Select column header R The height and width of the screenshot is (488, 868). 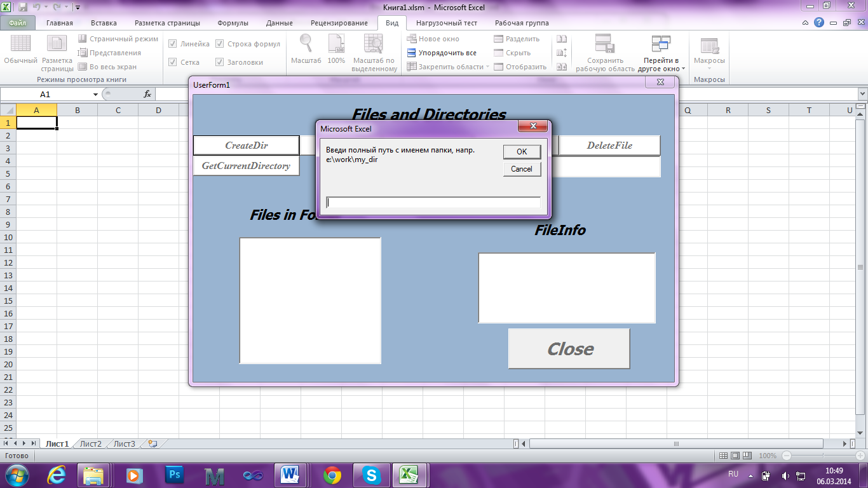[x=728, y=111]
